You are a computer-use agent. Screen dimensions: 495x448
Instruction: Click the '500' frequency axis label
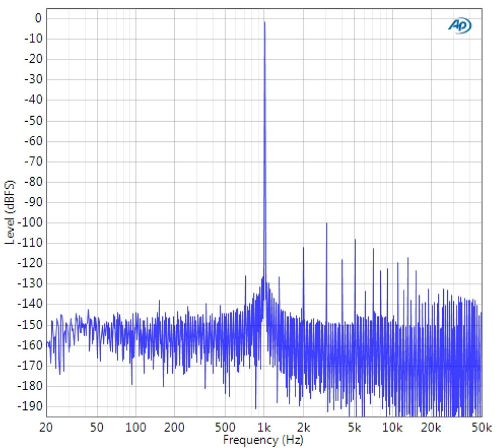[225, 428]
